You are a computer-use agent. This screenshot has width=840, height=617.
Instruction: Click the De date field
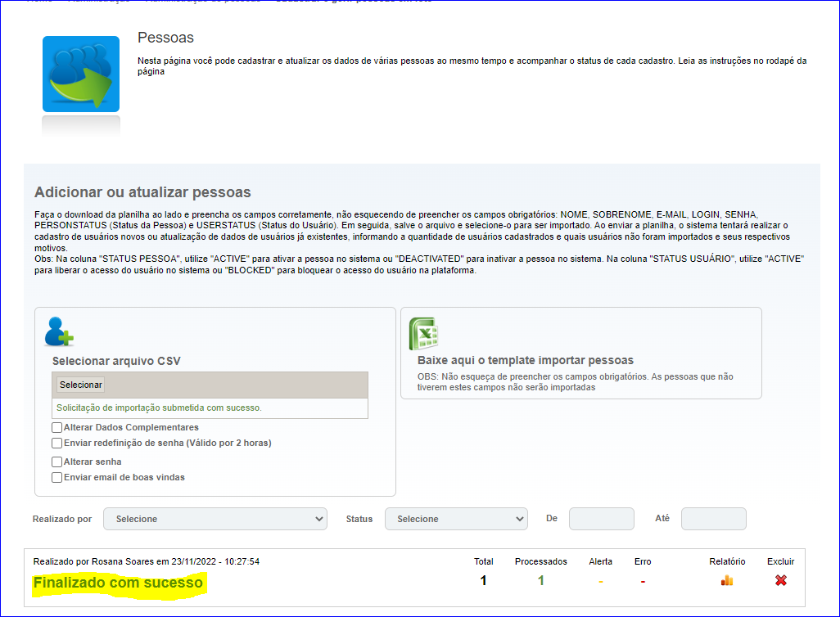pos(602,519)
